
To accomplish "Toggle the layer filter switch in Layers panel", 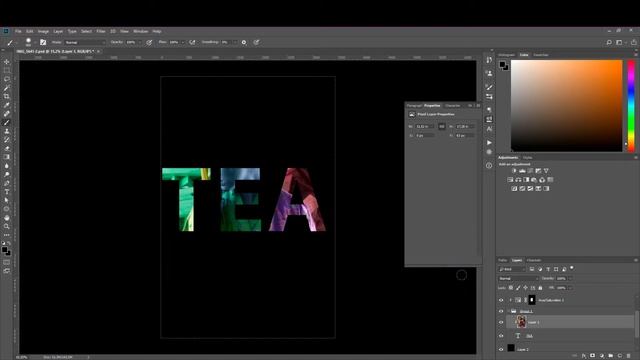I will 572,268.
